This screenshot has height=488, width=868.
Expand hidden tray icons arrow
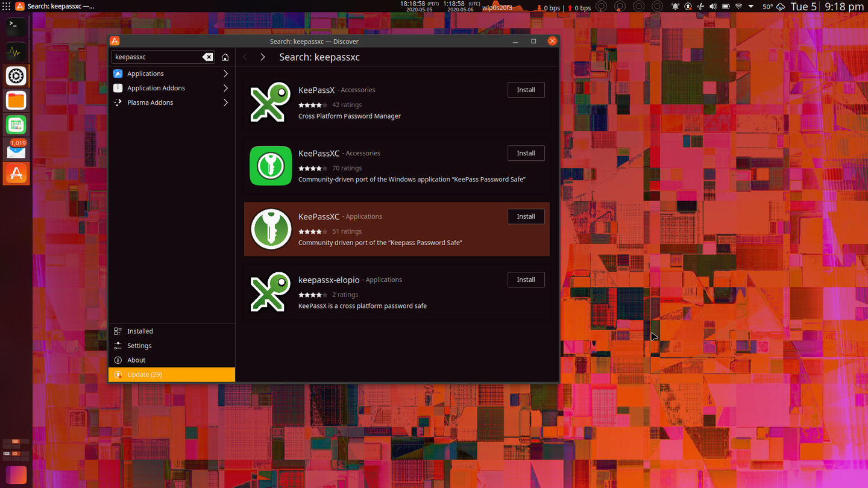tap(751, 7)
